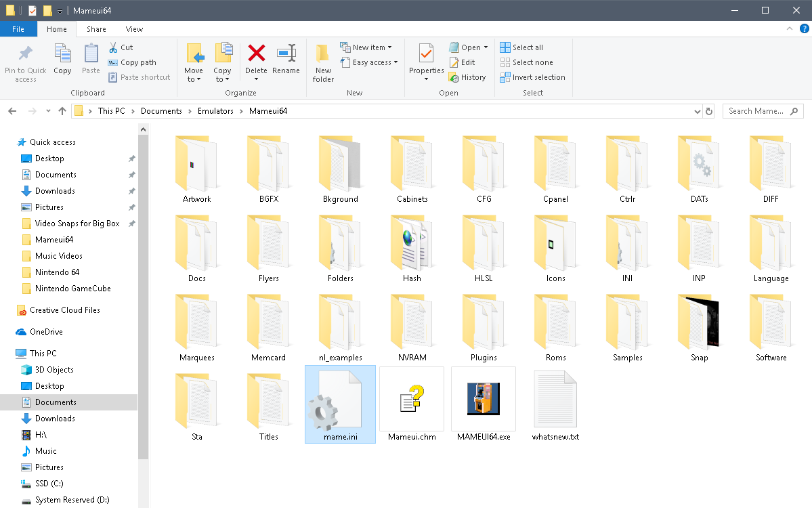Open recent locations dropdown arrow

point(48,111)
